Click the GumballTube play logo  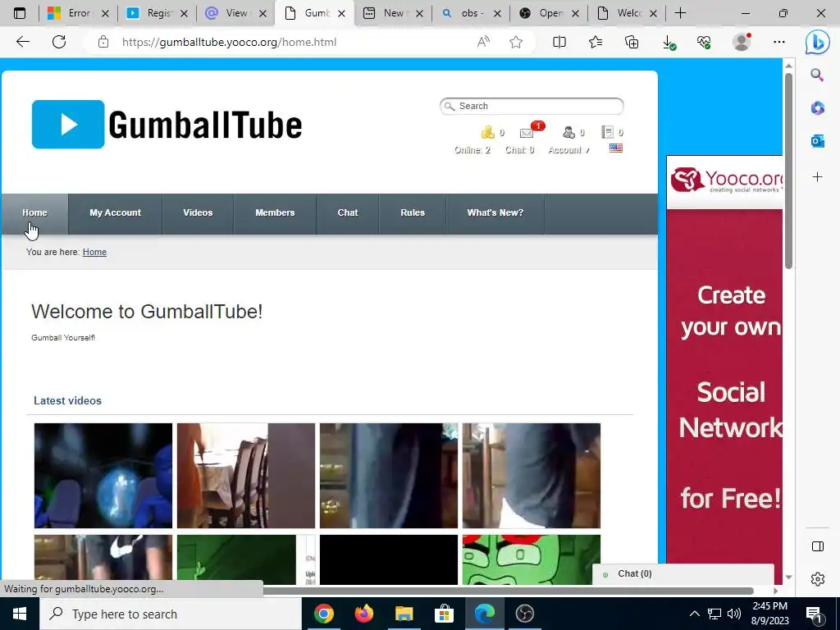(68, 125)
